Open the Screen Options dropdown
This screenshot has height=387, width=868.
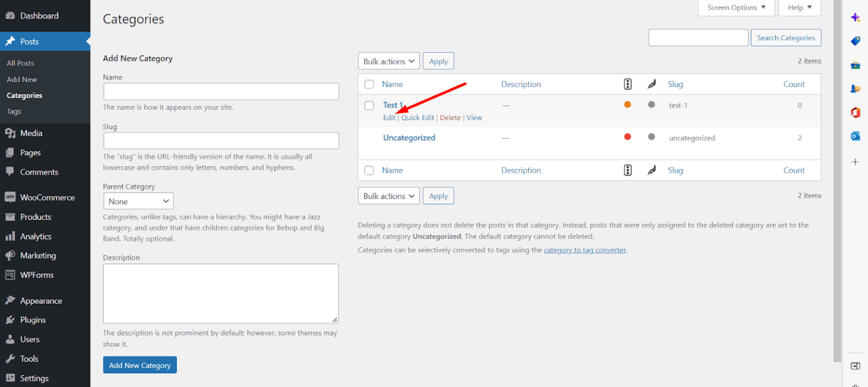[x=736, y=7]
